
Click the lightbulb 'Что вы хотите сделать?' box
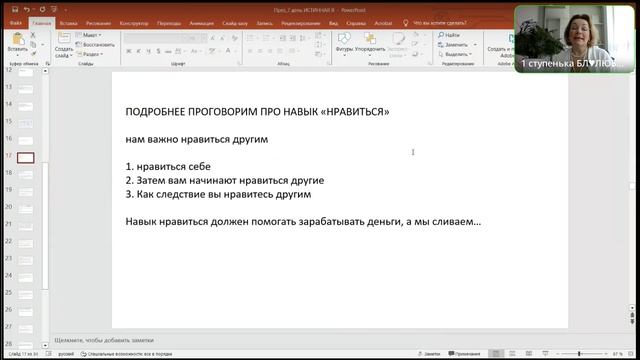[435, 23]
